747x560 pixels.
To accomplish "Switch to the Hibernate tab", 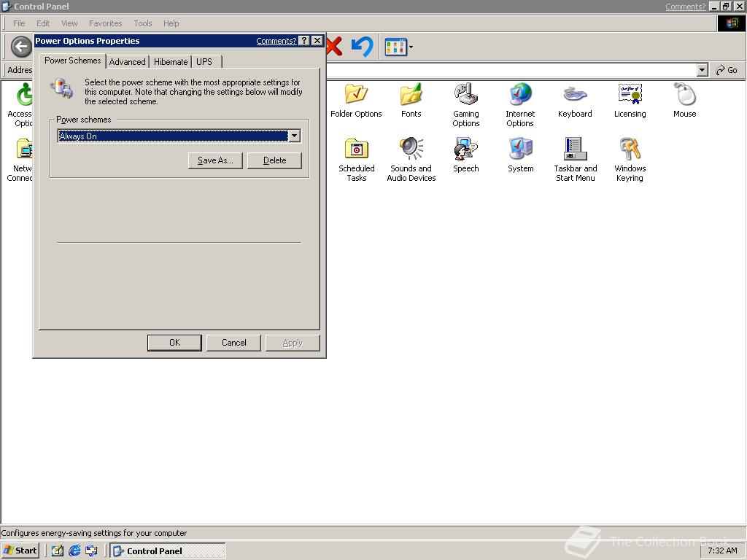I will coord(171,62).
